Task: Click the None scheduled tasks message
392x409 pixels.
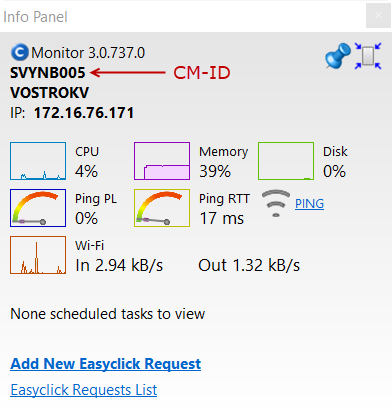Action: tap(108, 314)
